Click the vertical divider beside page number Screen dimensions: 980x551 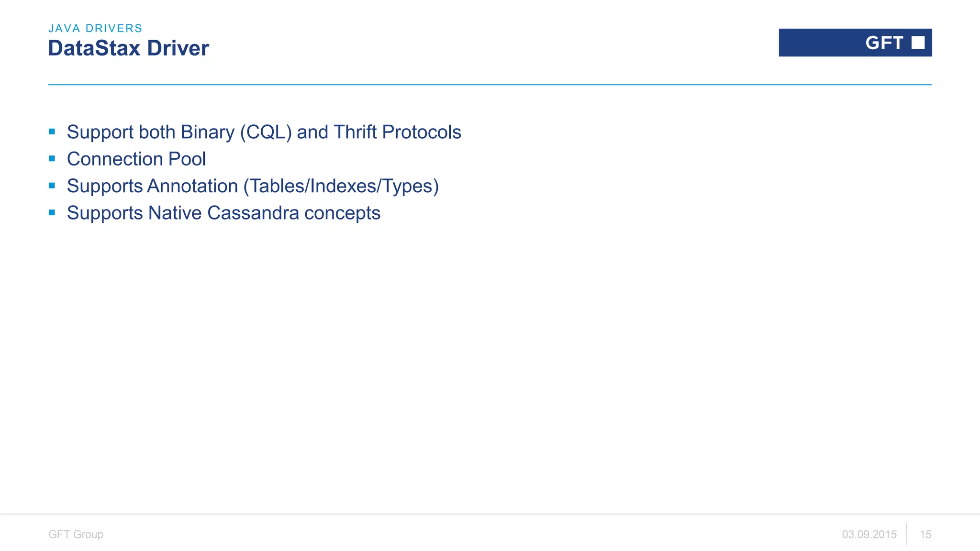[906, 534]
